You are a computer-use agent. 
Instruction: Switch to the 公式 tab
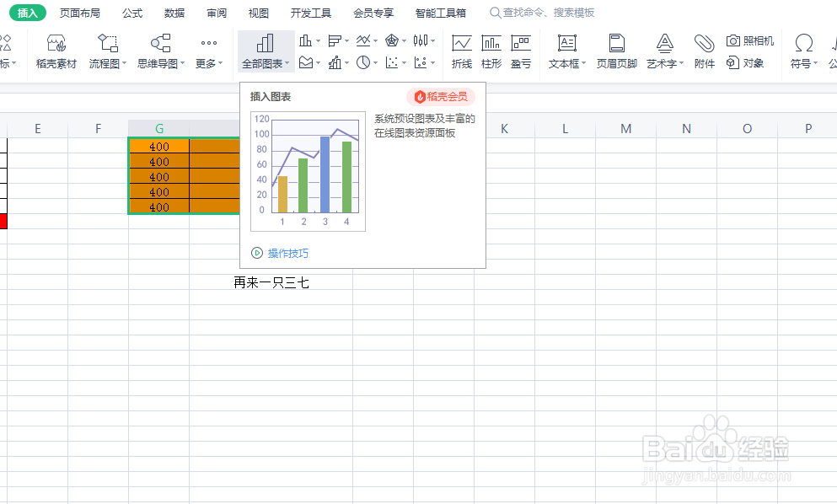131,13
